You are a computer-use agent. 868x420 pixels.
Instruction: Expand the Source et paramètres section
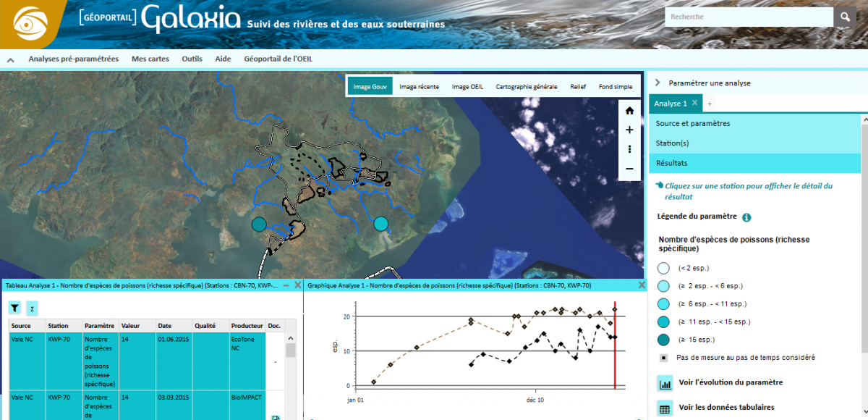coord(692,124)
